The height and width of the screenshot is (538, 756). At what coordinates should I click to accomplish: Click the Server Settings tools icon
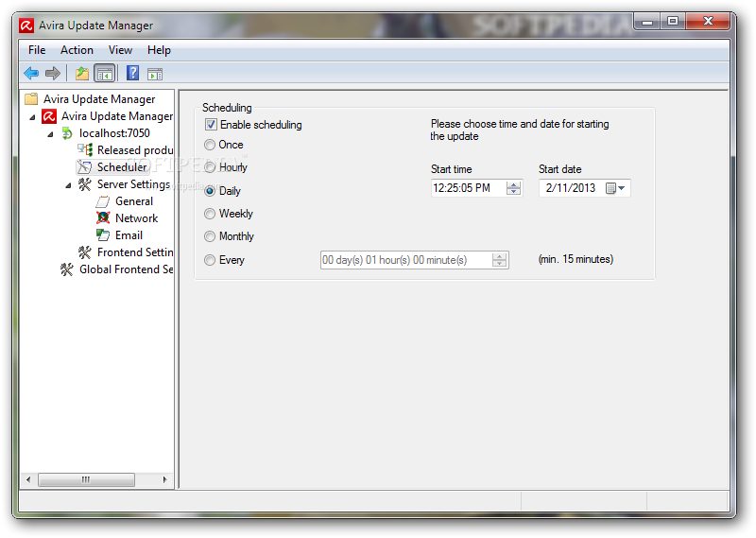pos(85,184)
